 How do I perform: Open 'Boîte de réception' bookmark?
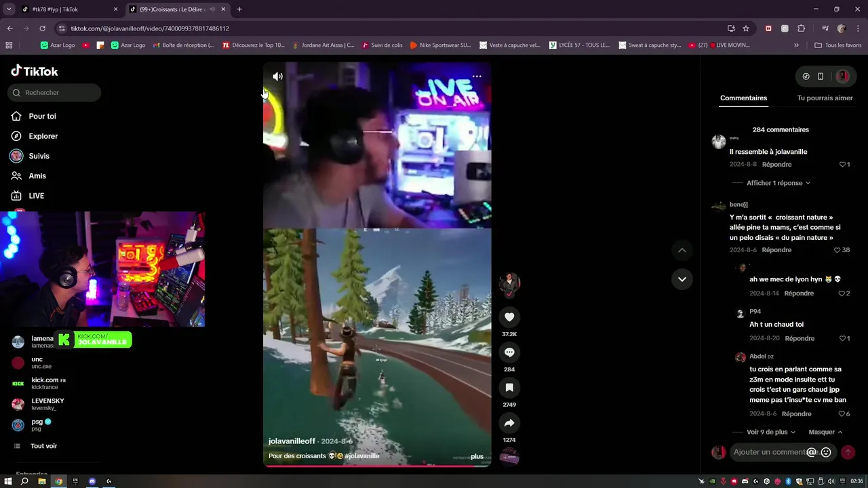click(183, 45)
